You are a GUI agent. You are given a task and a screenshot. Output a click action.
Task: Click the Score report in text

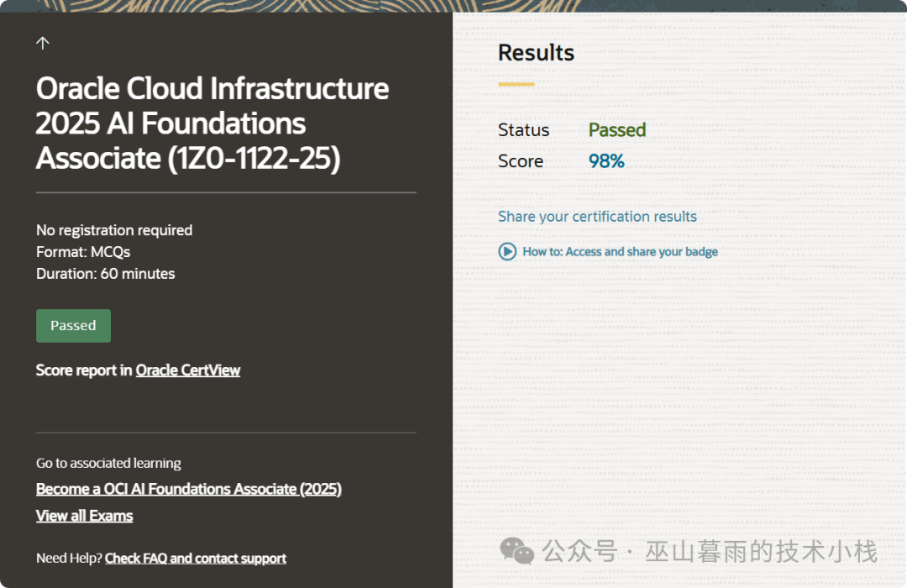click(85, 370)
